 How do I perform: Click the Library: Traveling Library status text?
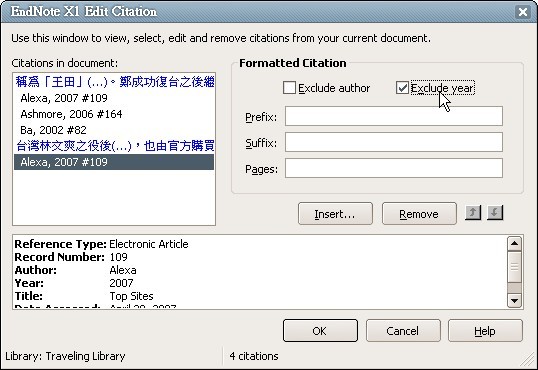pyautogui.click(x=65, y=356)
